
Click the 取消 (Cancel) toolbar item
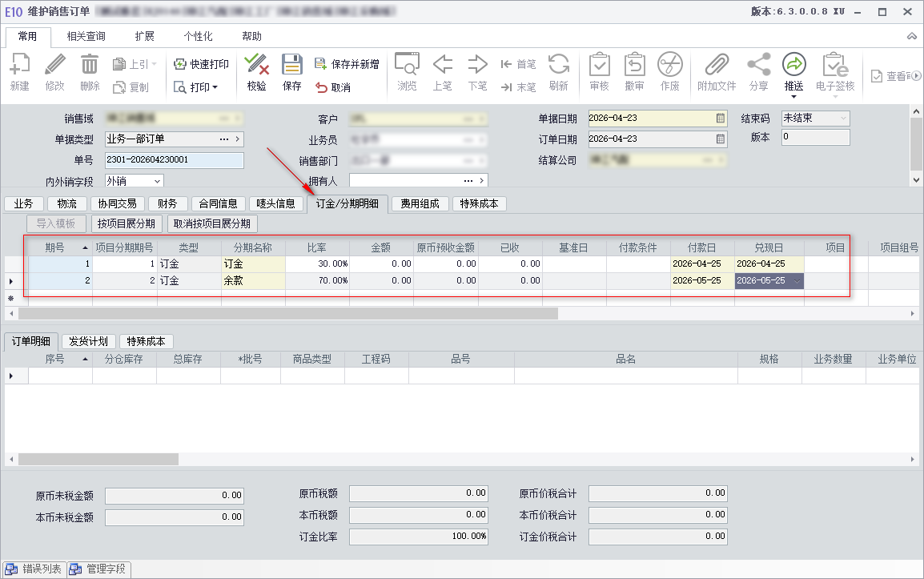333,87
